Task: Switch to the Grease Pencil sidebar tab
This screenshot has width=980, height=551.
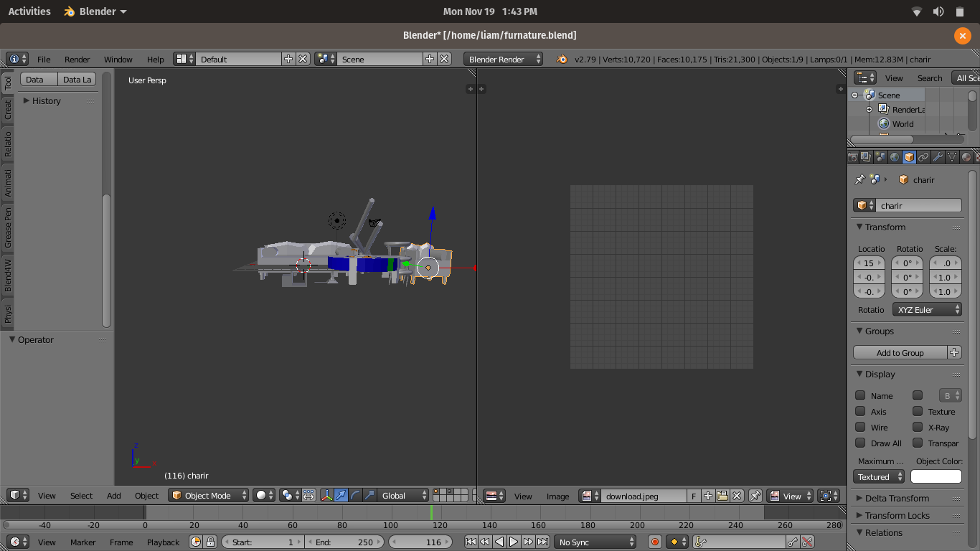Action: [8, 227]
